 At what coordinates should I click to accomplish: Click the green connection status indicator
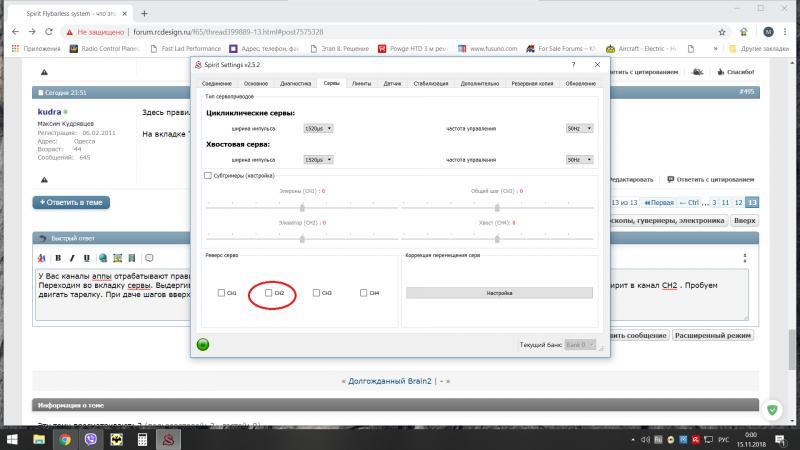coord(203,344)
